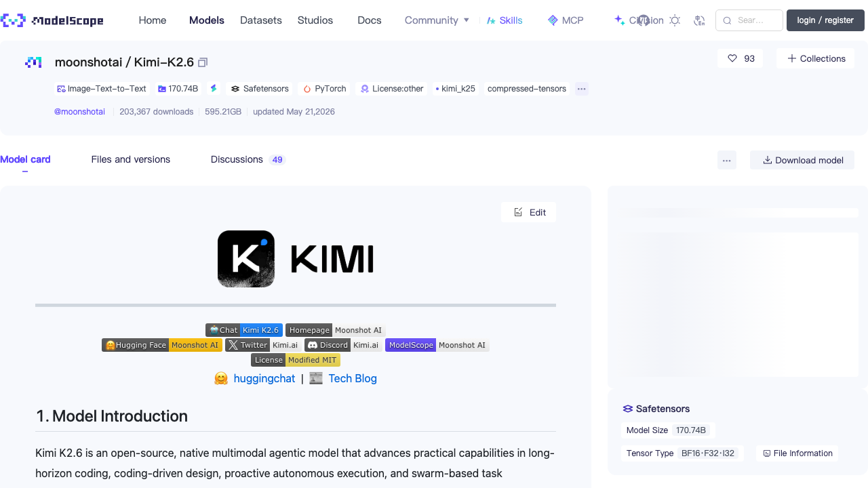The height and width of the screenshot is (488, 868).
Task: Open the Twitter Kimi.ai badge
Action: click(x=263, y=345)
